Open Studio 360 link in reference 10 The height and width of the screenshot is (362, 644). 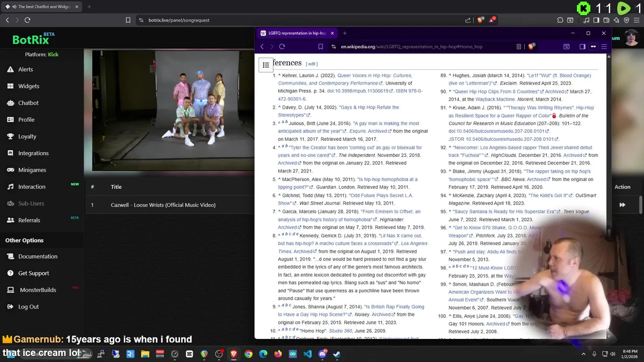coord(340,331)
